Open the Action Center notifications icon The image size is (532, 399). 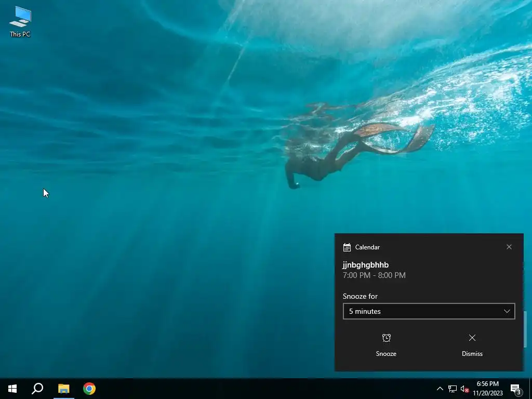point(516,389)
